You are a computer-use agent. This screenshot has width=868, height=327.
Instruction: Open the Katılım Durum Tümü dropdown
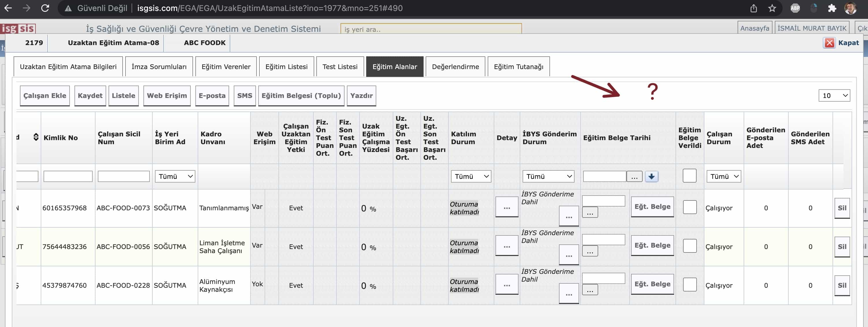pyautogui.click(x=471, y=176)
